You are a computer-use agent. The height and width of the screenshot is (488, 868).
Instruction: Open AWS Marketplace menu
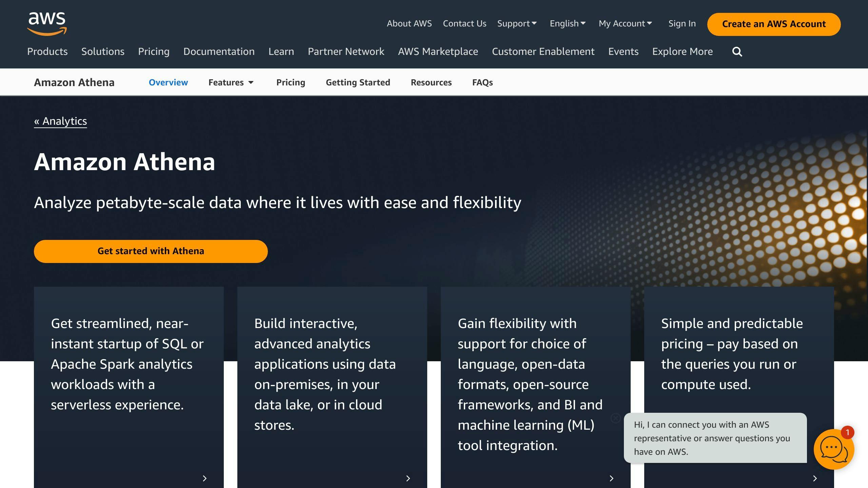(438, 52)
